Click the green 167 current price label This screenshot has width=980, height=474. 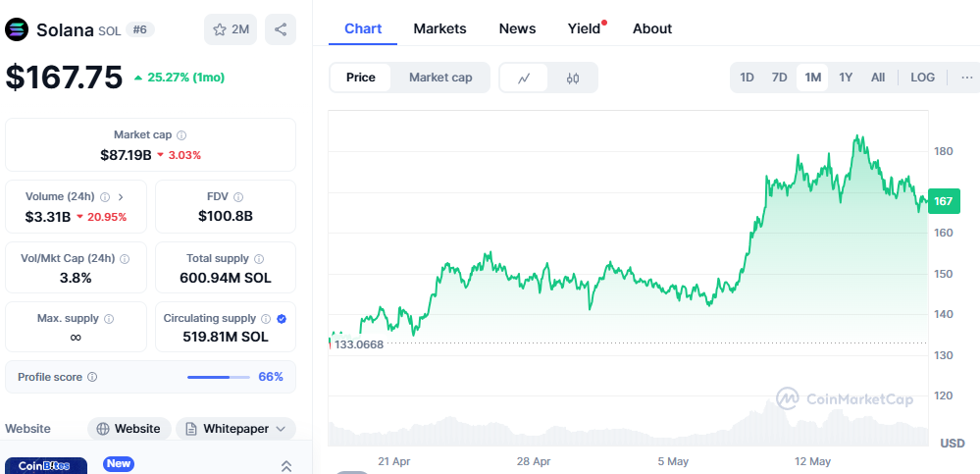[944, 201]
